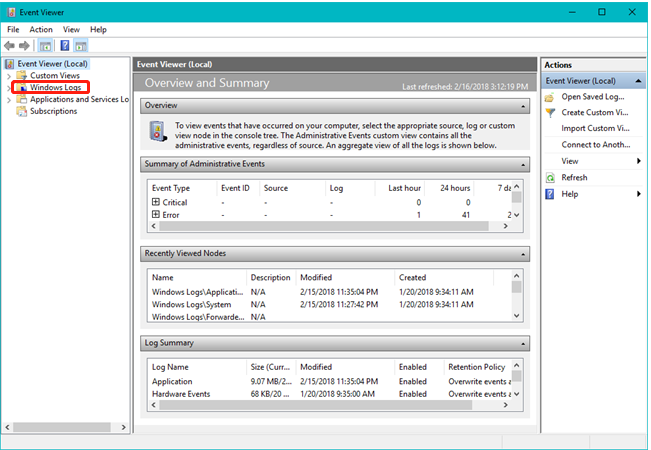Expand the Windows Logs tree node
Image resolution: width=651 pixels, height=450 pixels.
9,88
